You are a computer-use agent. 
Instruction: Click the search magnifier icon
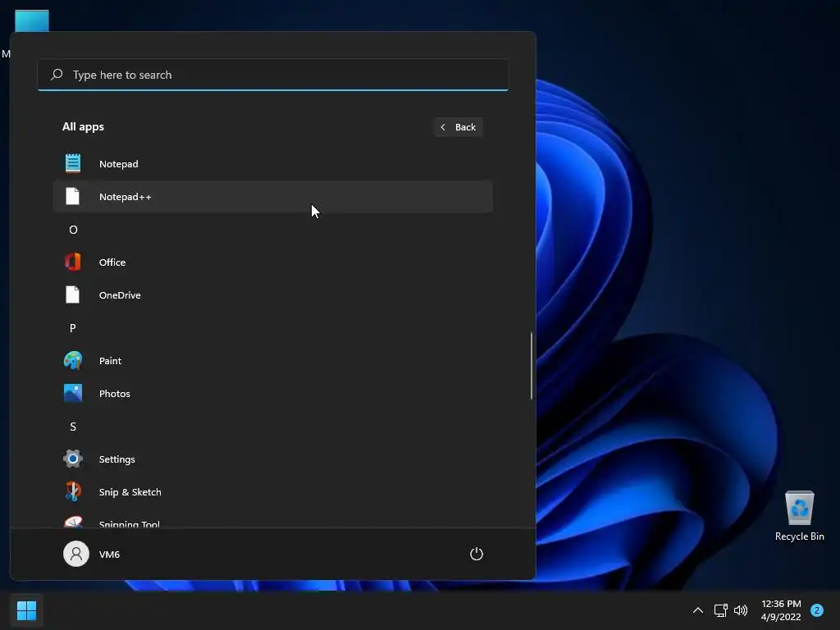(57, 75)
